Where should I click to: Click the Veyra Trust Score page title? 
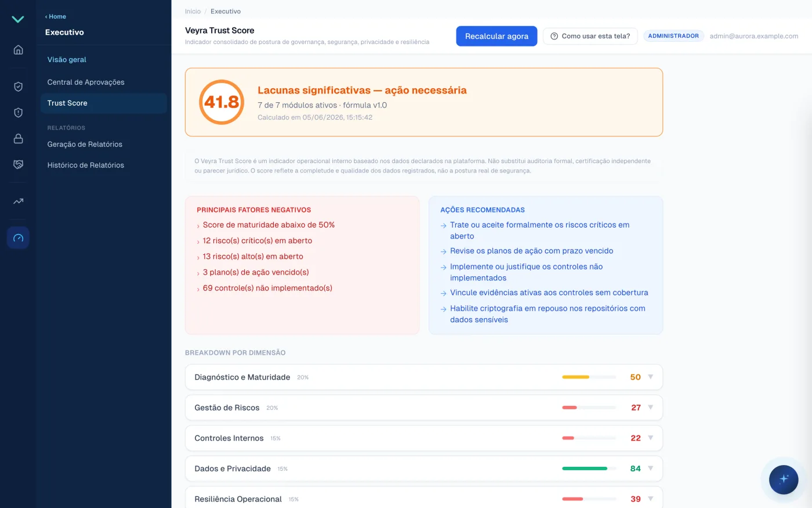[220, 31]
